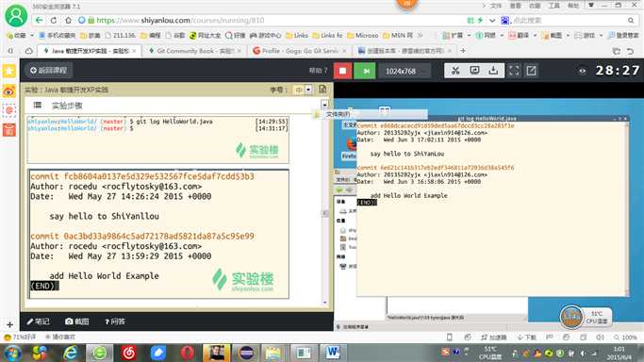Open the green user avatar profile
The image size is (644, 362).
click(16, 15)
